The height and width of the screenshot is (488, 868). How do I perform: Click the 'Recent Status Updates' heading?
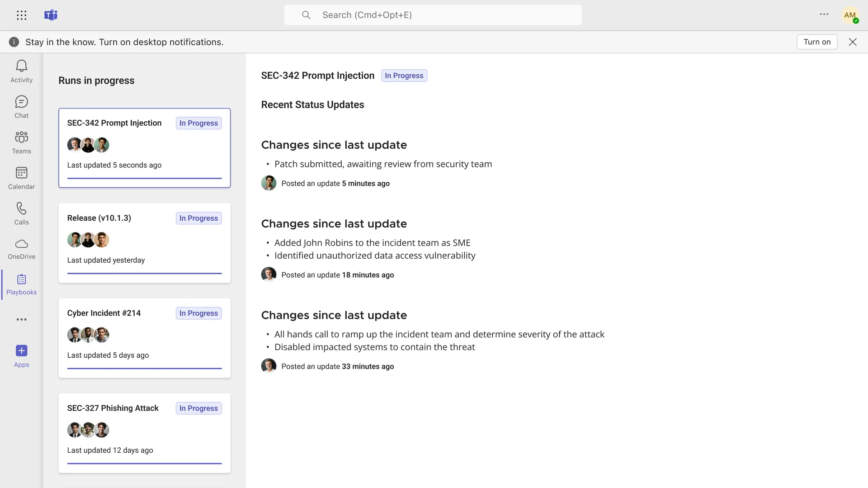pos(312,104)
